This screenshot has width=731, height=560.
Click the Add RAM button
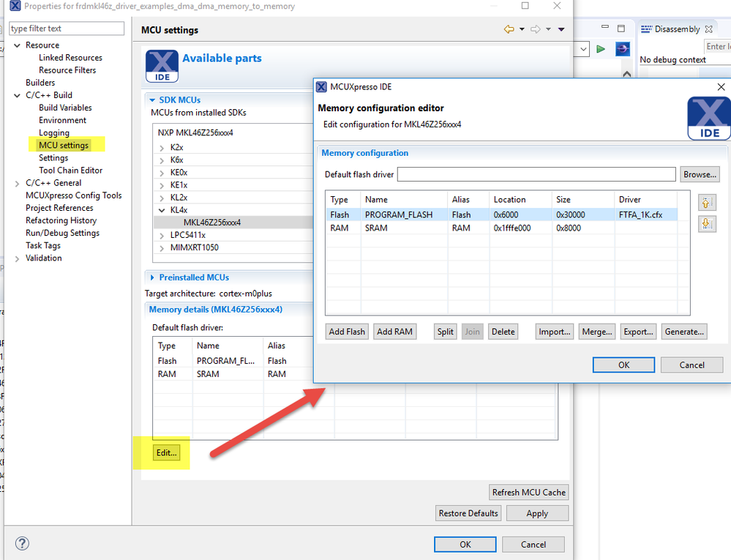[394, 332]
